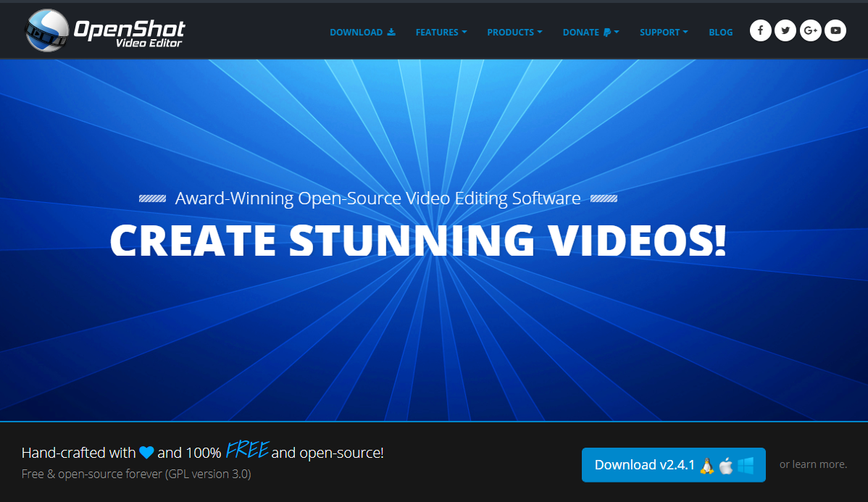Expand the DONATE dropdown arrow
The width and height of the screenshot is (868, 502).
(617, 32)
